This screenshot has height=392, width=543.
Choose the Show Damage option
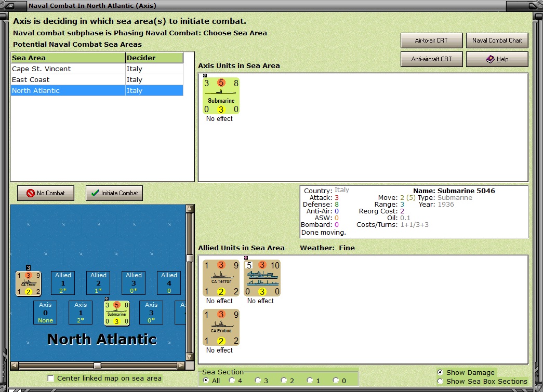[x=440, y=372]
